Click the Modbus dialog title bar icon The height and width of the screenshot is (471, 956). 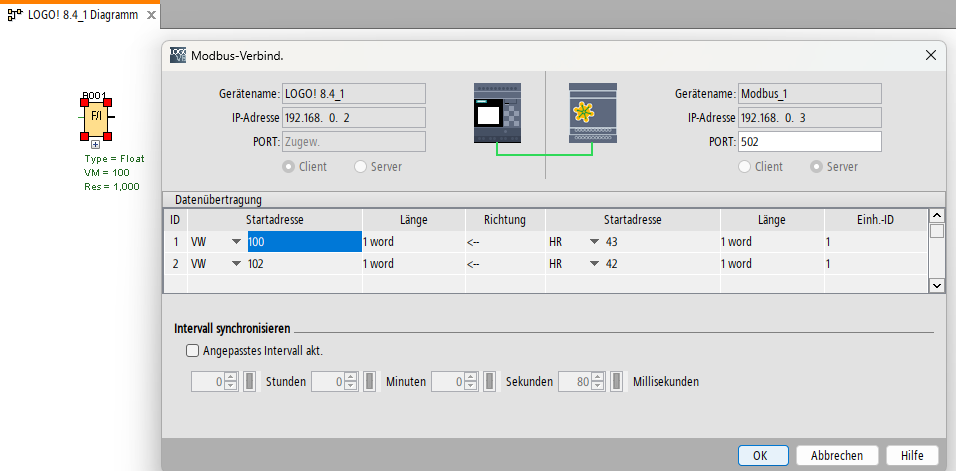click(x=178, y=55)
